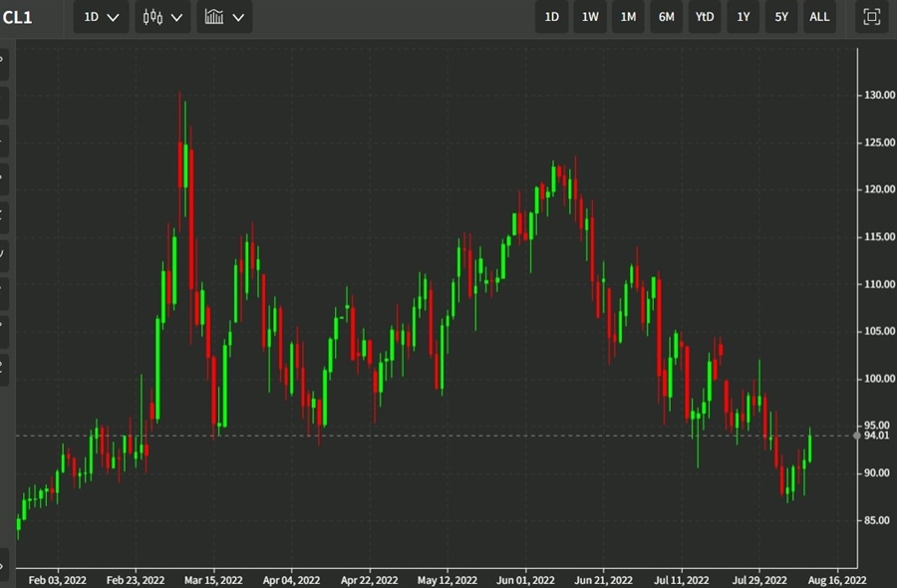Select the 1D time range button
The width and height of the screenshot is (897, 588).
pos(551,17)
